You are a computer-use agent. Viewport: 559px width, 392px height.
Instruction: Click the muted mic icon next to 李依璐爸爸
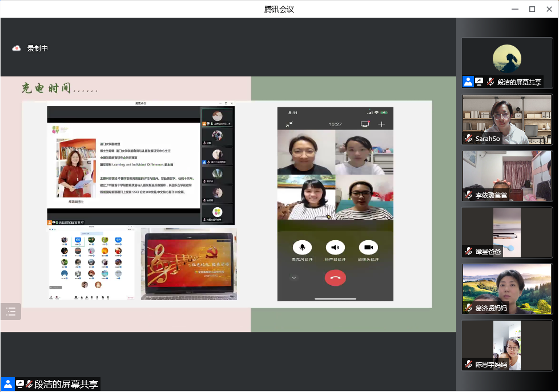pyautogui.click(x=469, y=195)
